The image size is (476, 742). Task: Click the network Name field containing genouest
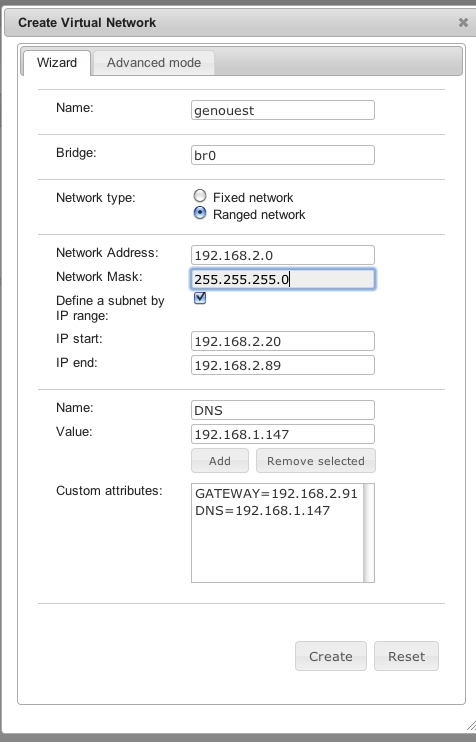282,110
